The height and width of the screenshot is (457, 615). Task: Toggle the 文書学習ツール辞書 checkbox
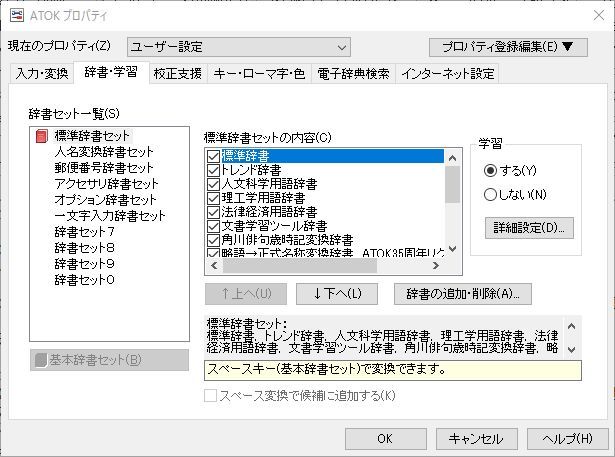tap(213, 226)
